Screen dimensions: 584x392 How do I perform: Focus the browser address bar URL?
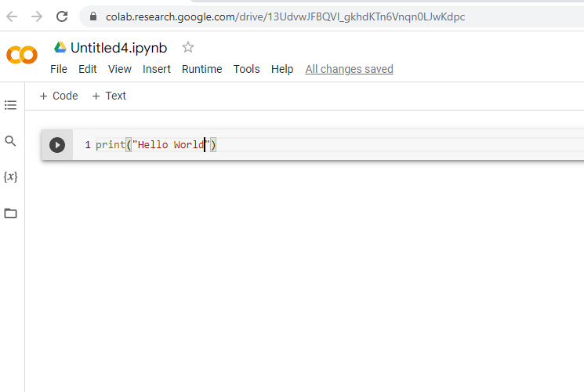[x=285, y=16]
